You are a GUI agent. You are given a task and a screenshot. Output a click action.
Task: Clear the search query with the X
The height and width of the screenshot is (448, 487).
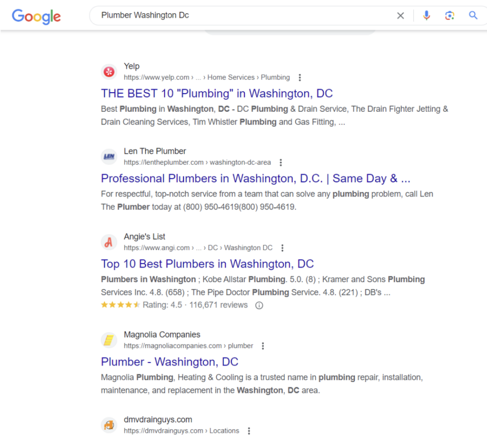coord(400,15)
